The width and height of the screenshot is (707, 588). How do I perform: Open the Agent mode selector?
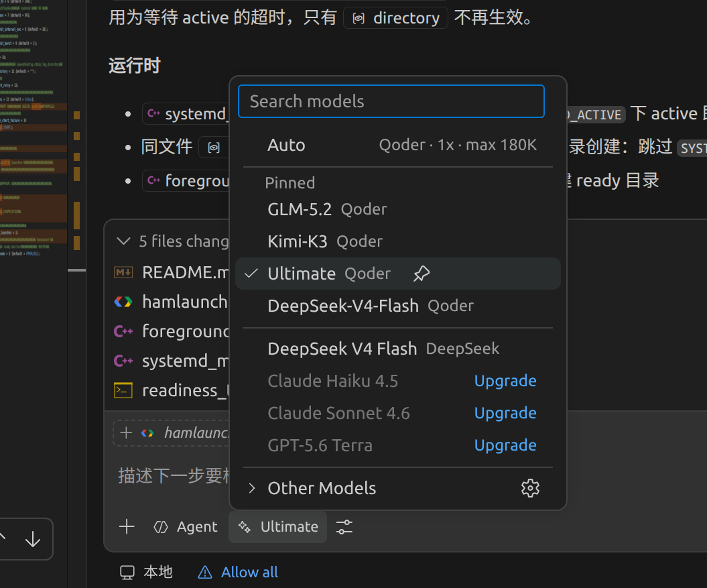186,526
